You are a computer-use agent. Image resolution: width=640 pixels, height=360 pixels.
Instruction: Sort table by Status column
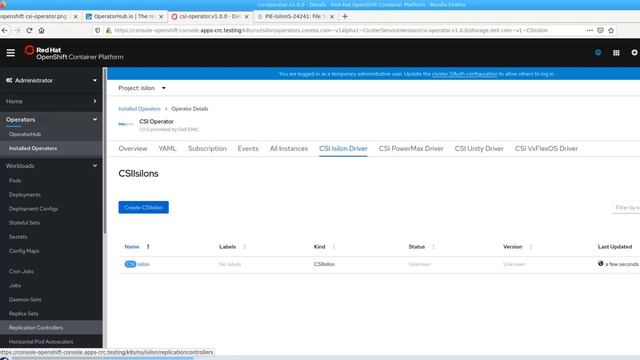click(x=433, y=247)
